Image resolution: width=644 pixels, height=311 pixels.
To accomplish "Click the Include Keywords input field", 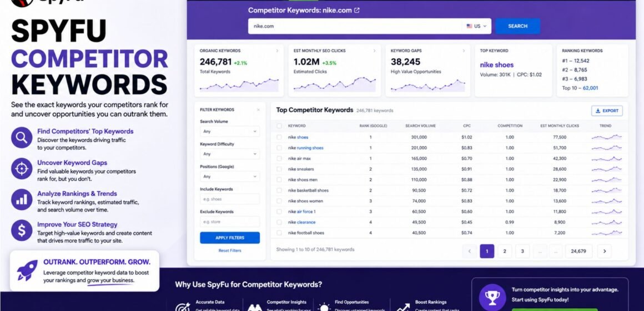I will click(x=230, y=199).
